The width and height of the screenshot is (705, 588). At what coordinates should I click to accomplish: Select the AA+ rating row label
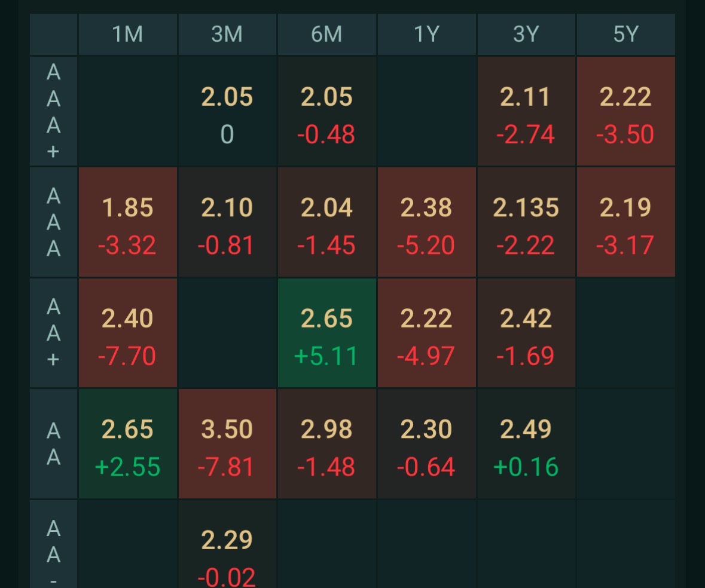pyautogui.click(x=54, y=333)
